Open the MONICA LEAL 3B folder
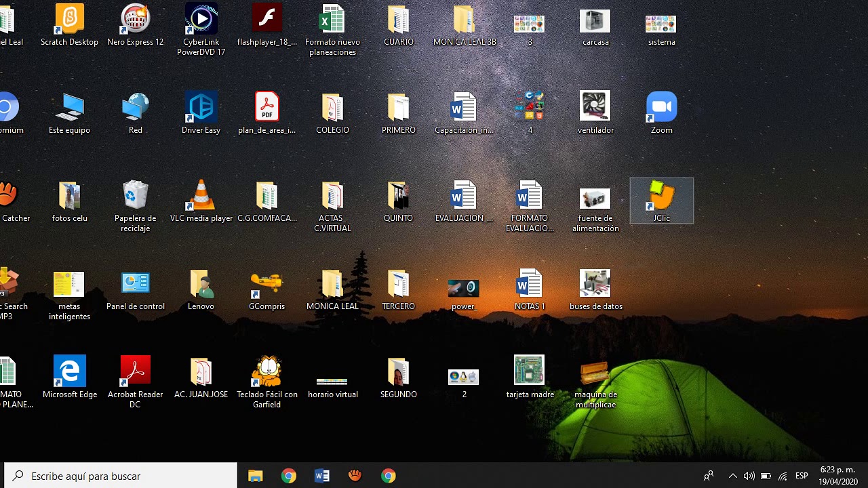Screen dimensions: 868x488 [465, 26]
